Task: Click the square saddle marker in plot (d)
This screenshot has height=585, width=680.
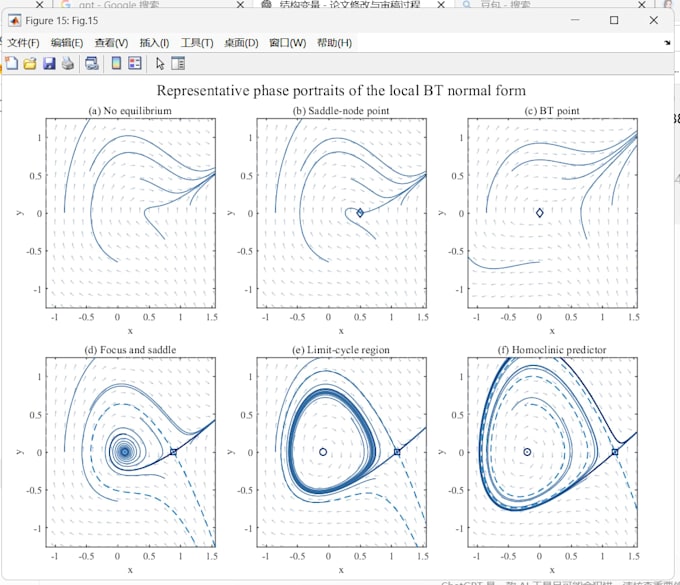Action: pyautogui.click(x=173, y=452)
